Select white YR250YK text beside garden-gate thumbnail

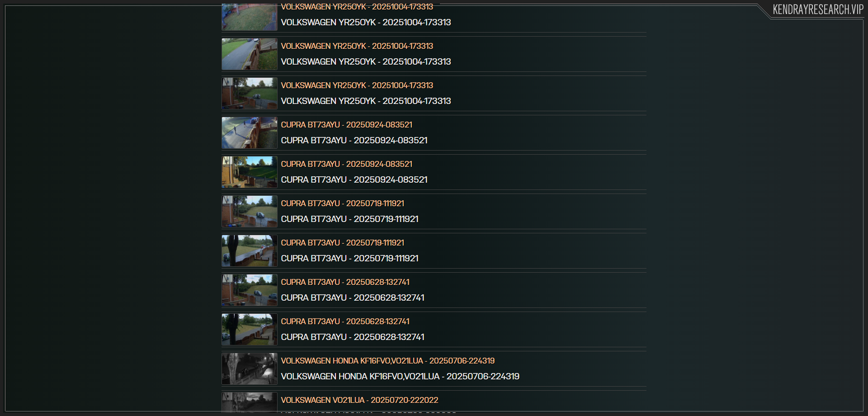pos(366,101)
